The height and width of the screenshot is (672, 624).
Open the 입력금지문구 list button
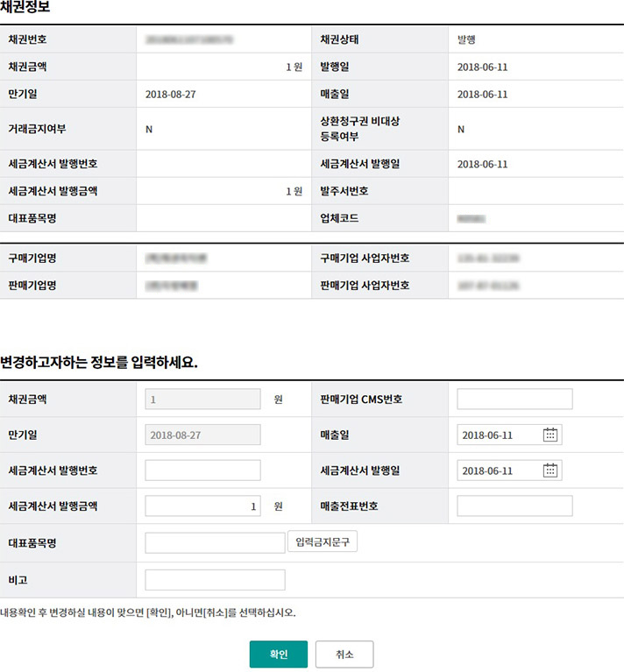[323, 542]
